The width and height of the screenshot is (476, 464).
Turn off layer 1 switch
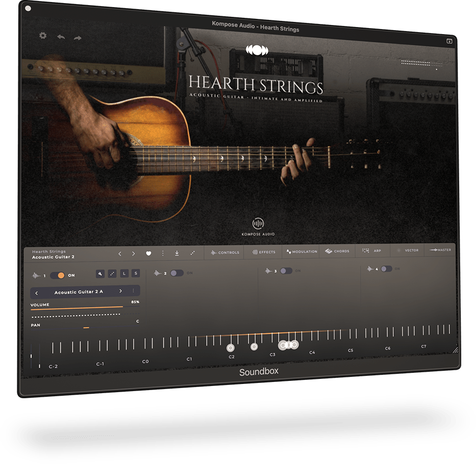(57, 275)
